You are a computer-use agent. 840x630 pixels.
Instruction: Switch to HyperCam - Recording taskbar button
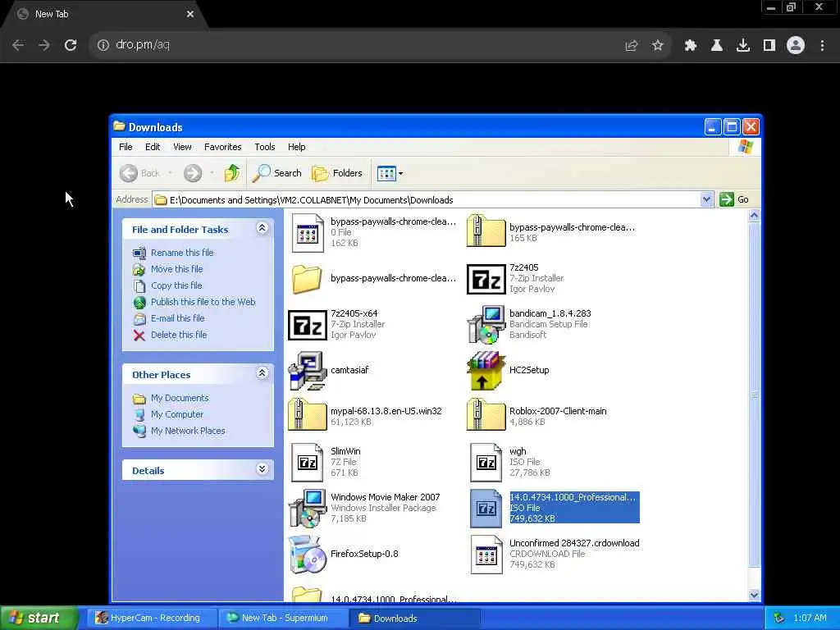[152, 619]
